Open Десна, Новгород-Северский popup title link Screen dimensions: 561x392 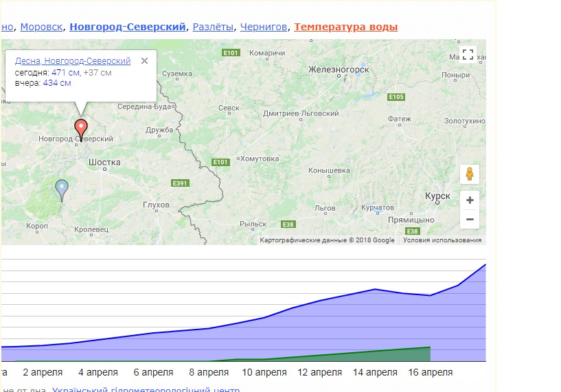click(73, 61)
